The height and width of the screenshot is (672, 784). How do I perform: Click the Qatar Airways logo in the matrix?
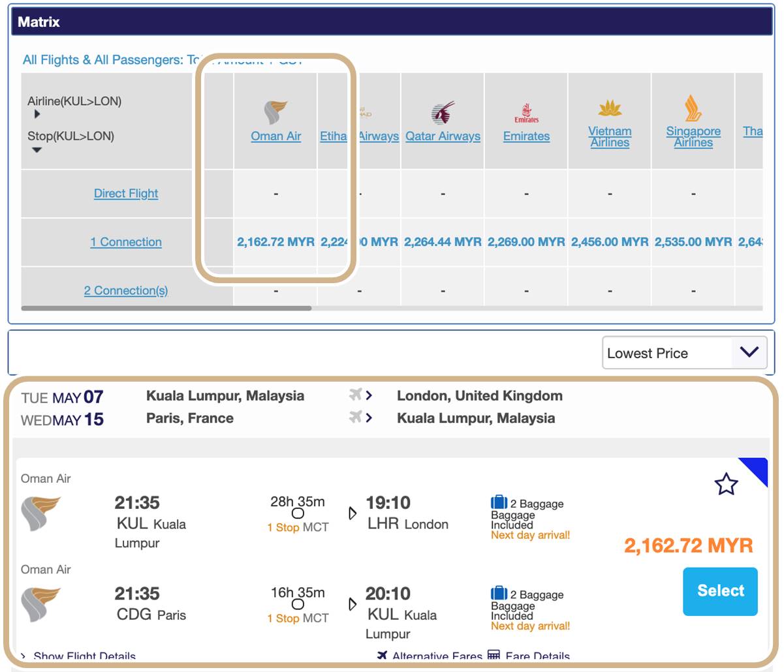coord(443,113)
